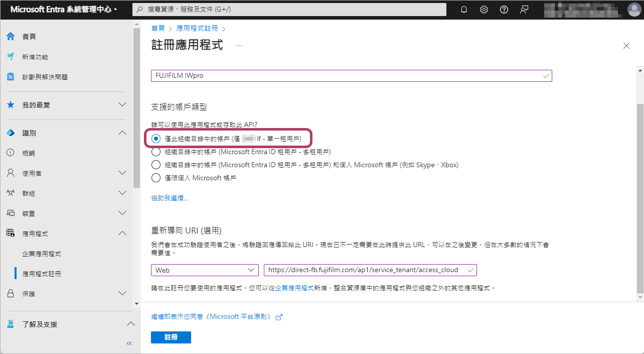The image size is (644, 354).
Task: Click the 識別 diamond icon
Action: click(x=11, y=133)
